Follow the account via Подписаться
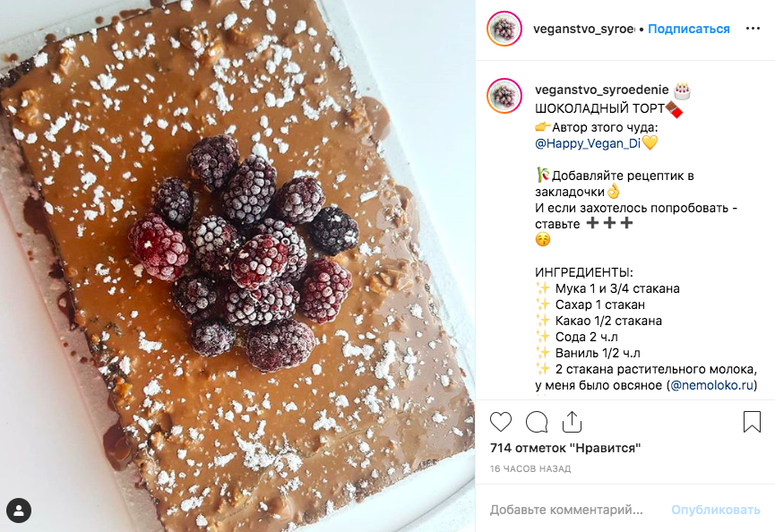 pyautogui.click(x=688, y=29)
